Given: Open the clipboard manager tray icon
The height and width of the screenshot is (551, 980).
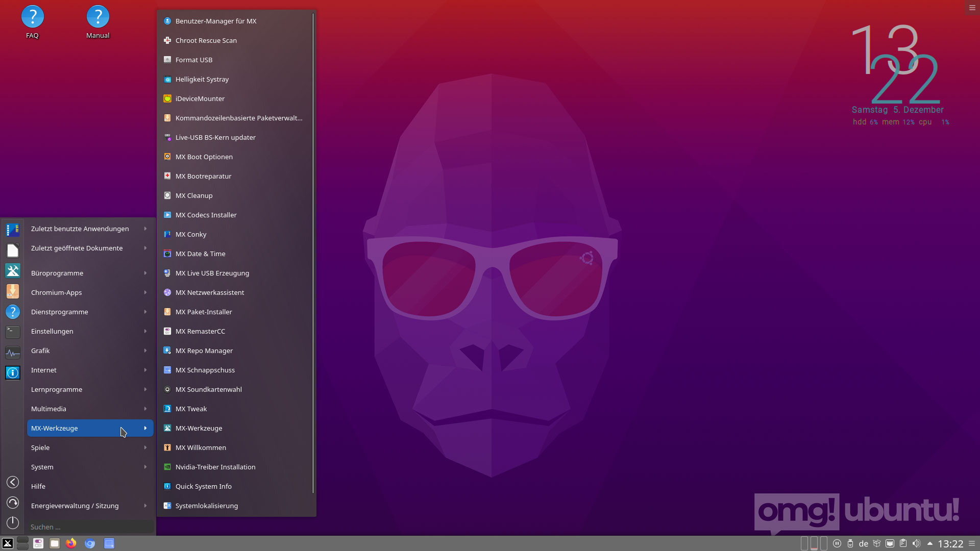Looking at the screenshot, I should (x=903, y=543).
